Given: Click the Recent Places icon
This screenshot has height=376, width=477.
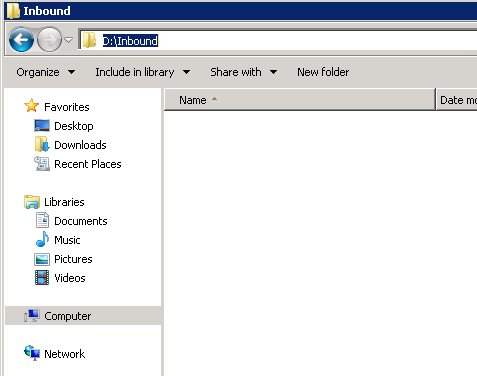Looking at the screenshot, I should click(42, 163).
